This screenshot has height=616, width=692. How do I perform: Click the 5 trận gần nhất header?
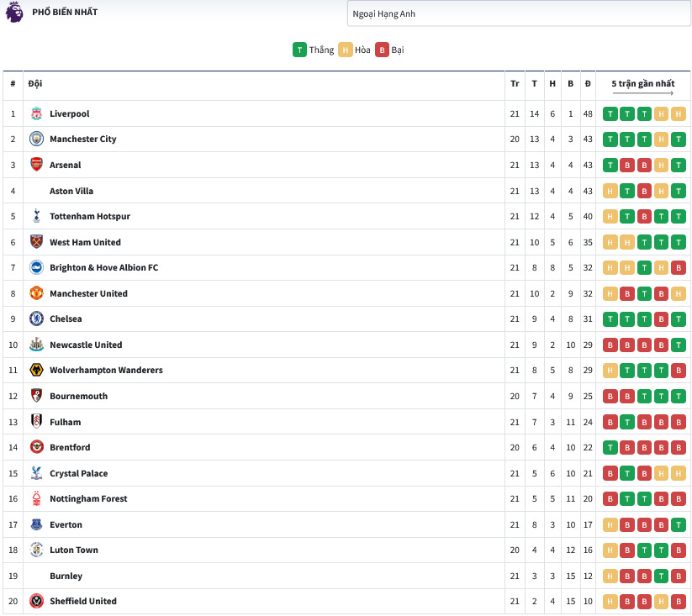(642, 83)
